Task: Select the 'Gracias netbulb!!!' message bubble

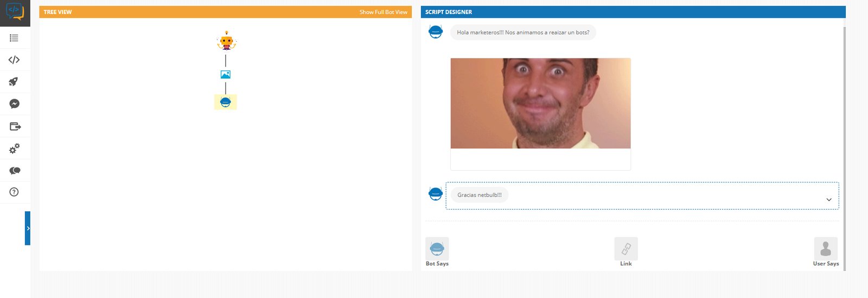Action: 479,195
